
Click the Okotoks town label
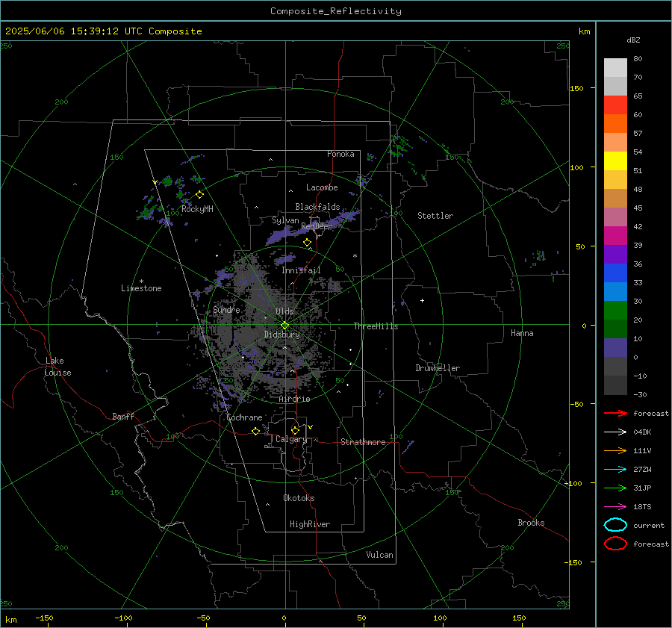click(x=299, y=498)
